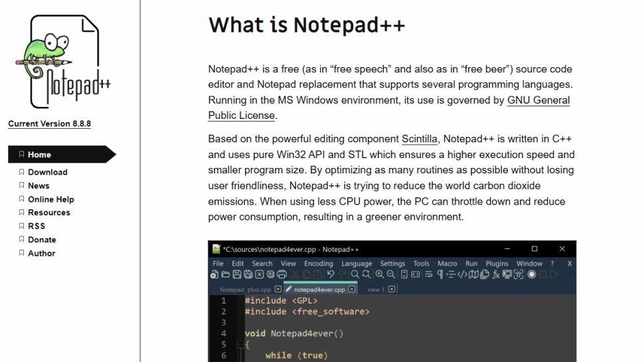Open the Author sidebar link

click(41, 253)
